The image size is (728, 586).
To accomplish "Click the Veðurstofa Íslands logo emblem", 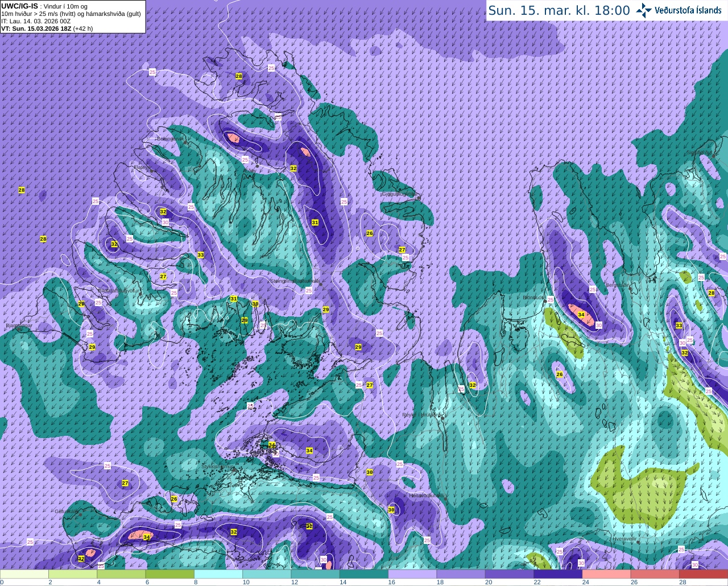I will coord(644,10).
